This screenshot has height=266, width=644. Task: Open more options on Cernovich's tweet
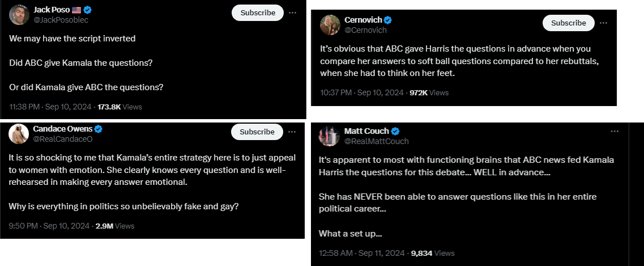click(603, 23)
